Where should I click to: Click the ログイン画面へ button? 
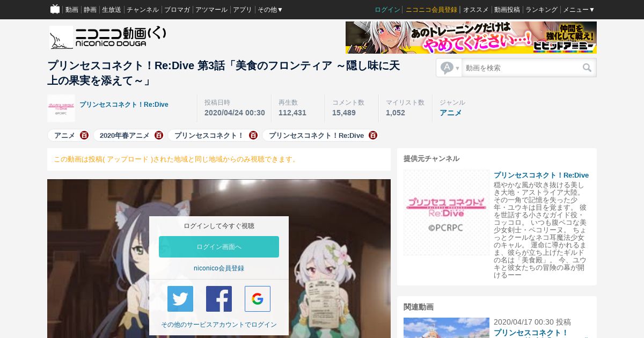point(219,247)
